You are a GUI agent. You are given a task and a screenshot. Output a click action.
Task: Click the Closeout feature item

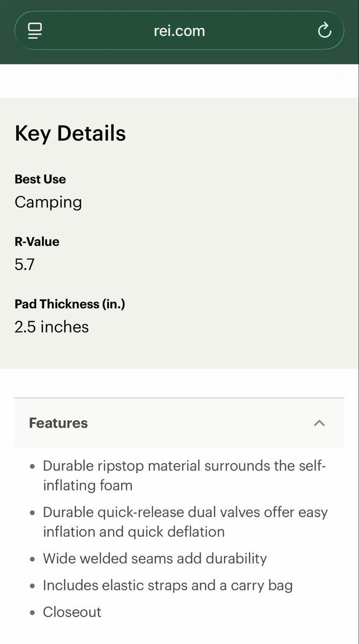click(x=72, y=612)
